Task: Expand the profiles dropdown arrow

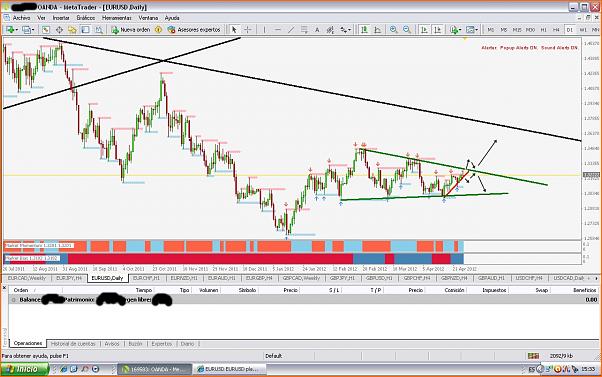Action: [x=33, y=30]
